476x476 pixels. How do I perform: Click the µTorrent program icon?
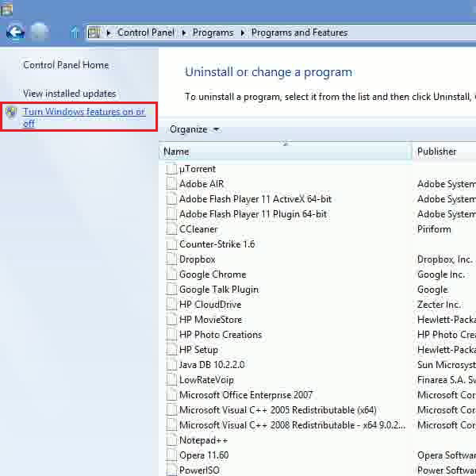pyautogui.click(x=171, y=168)
